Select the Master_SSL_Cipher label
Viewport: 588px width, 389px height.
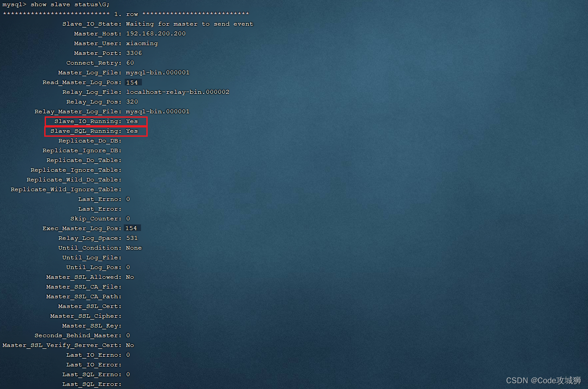click(x=86, y=316)
